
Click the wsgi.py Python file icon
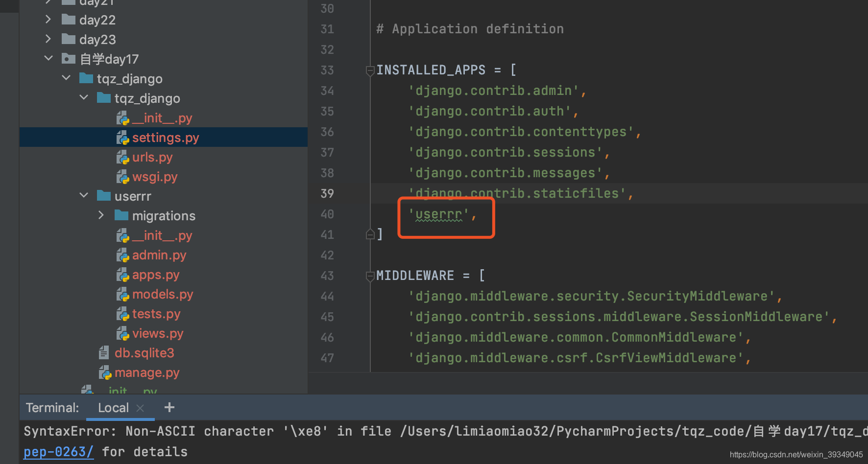coord(122,177)
